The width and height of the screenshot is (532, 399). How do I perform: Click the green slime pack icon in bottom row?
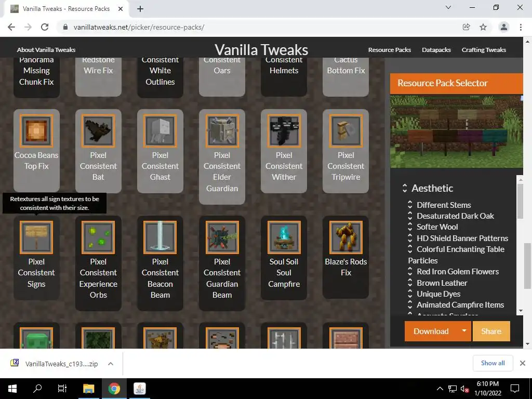click(x=36, y=338)
